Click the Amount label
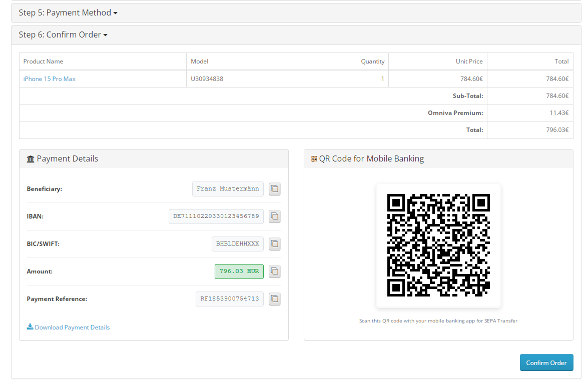Image resolution: width=588 pixels, height=388 pixels. click(40, 271)
